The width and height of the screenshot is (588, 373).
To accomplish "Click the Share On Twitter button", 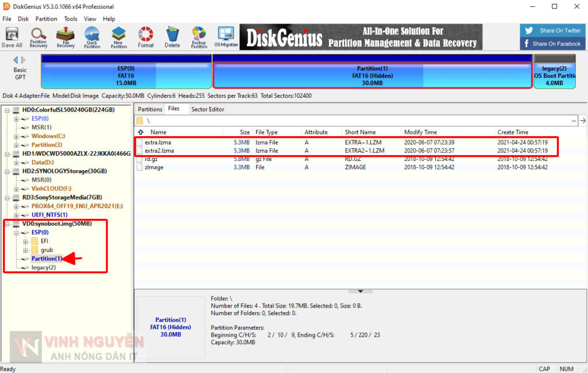I will tap(553, 30).
